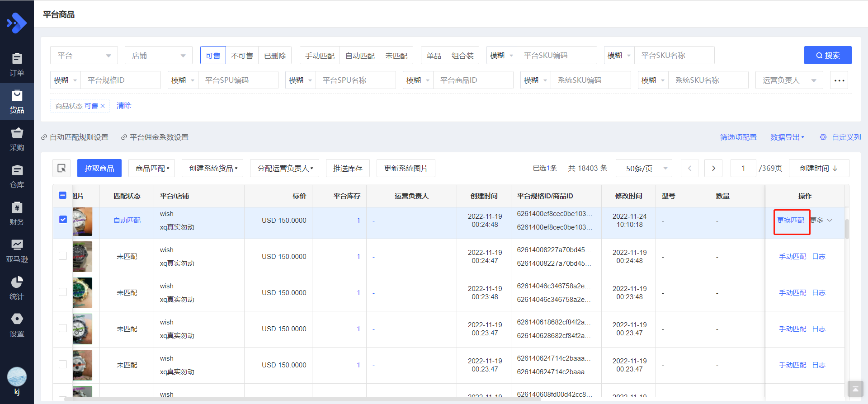The width and height of the screenshot is (868, 404).
Task: Click the vertical table scrollbar
Action: tap(846, 229)
